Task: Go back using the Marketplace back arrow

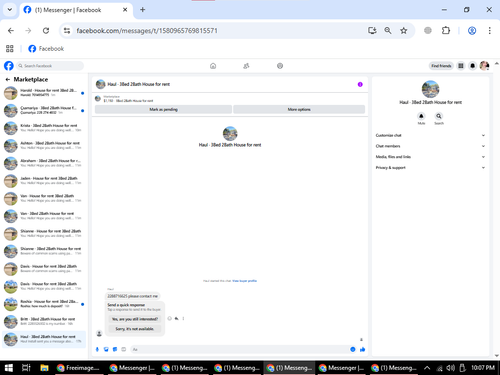Action: (x=8, y=79)
